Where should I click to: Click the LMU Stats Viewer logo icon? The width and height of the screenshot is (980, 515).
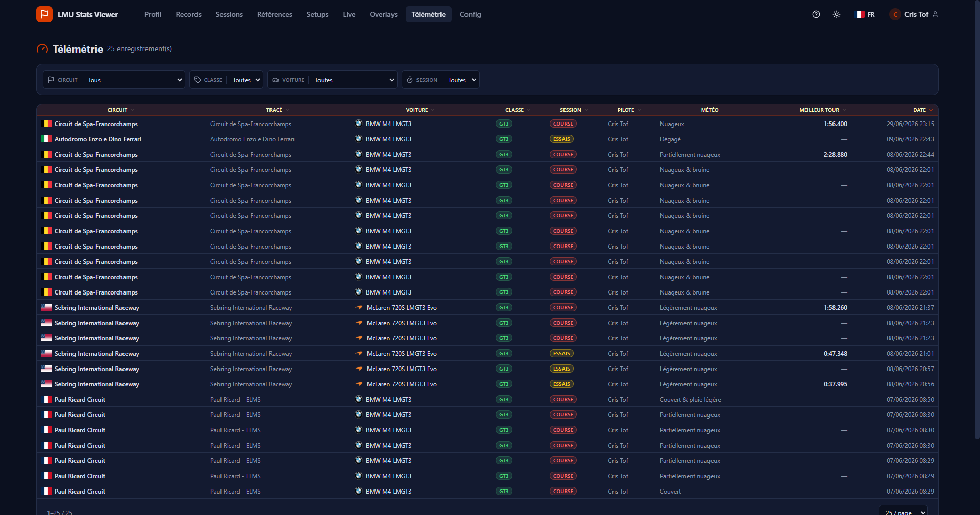pos(44,14)
